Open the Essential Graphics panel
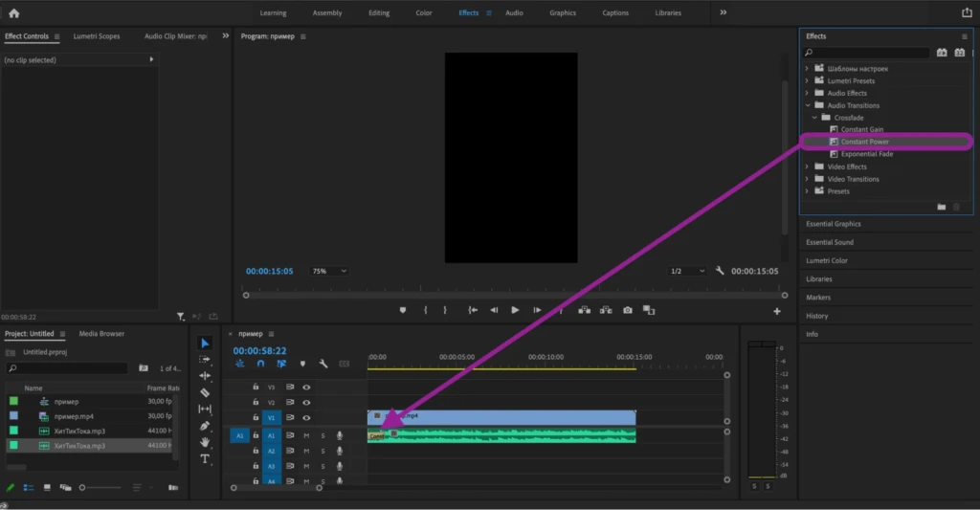 (x=834, y=224)
